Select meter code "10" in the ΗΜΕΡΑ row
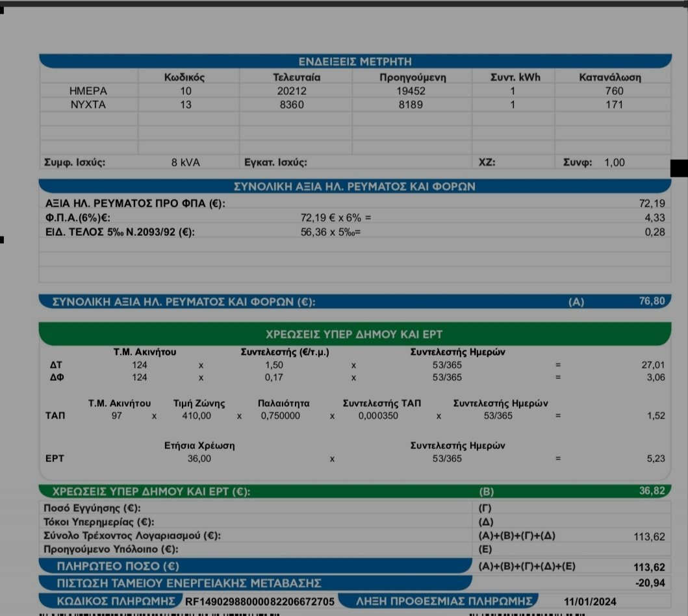 pyautogui.click(x=186, y=91)
